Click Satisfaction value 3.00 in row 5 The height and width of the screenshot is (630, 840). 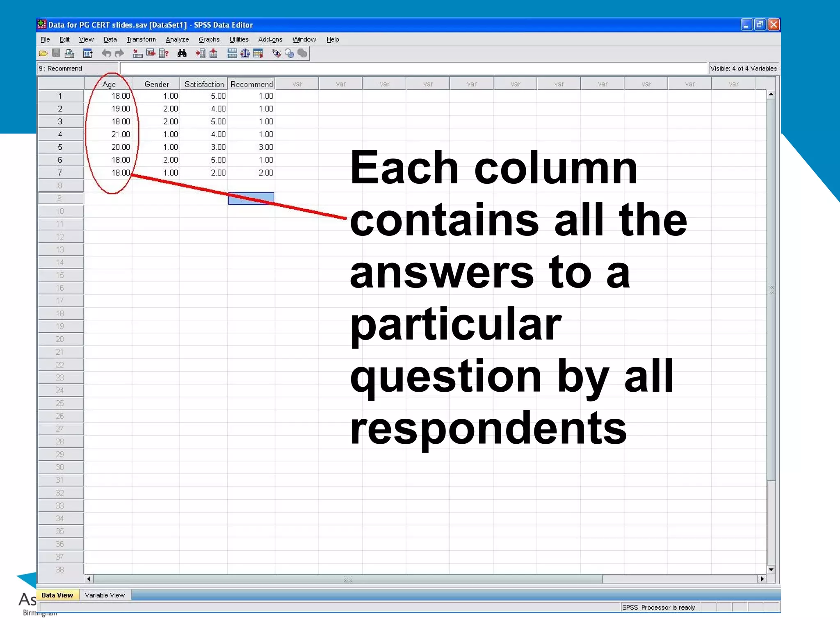click(204, 147)
